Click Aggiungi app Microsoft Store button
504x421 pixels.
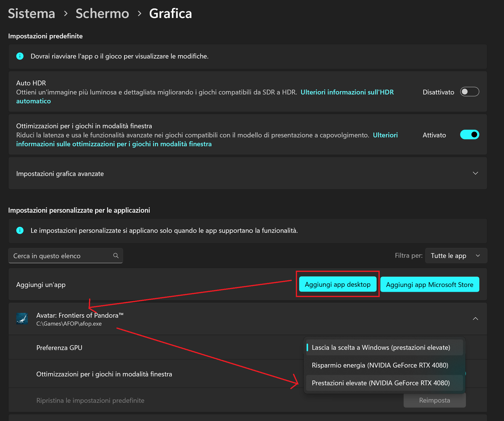430,285
